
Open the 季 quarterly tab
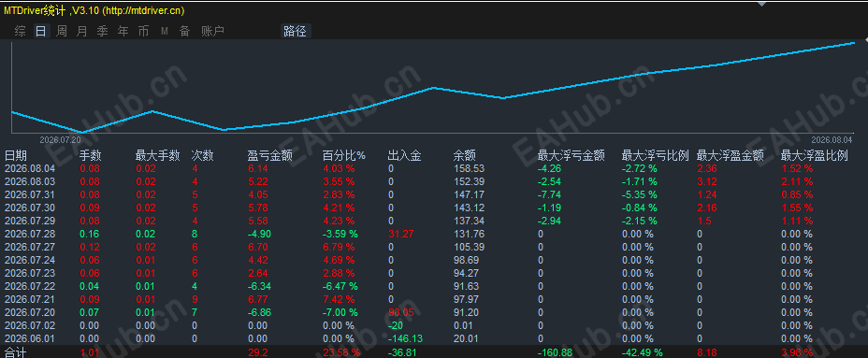pos(102,32)
